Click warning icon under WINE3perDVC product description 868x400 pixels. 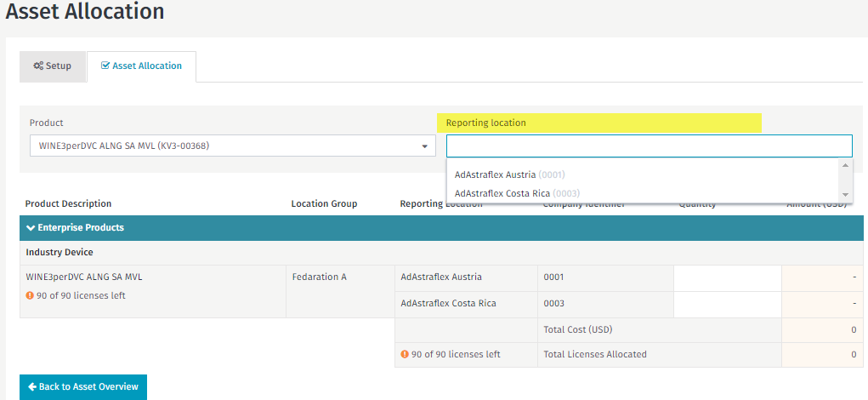pos(30,296)
